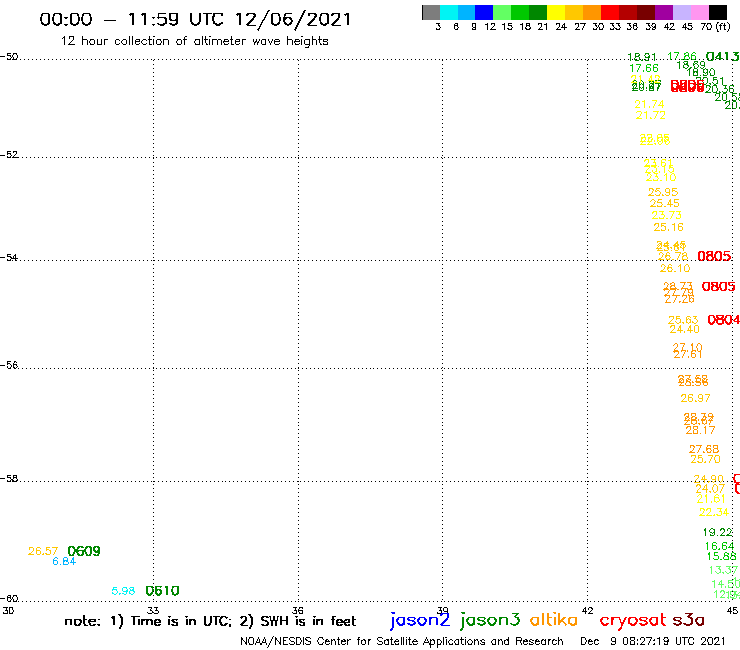Click the 24.40 wave height reading

(x=685, y=329)
